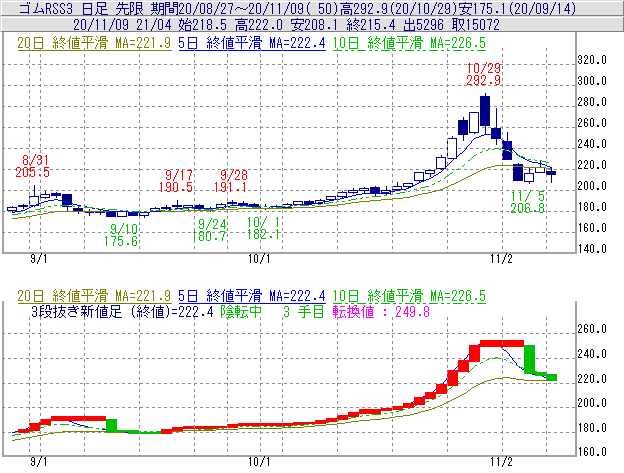Click the 9/1 date label under lower chart
Viewport: 624px width, 473px height.
click(39, 462)
